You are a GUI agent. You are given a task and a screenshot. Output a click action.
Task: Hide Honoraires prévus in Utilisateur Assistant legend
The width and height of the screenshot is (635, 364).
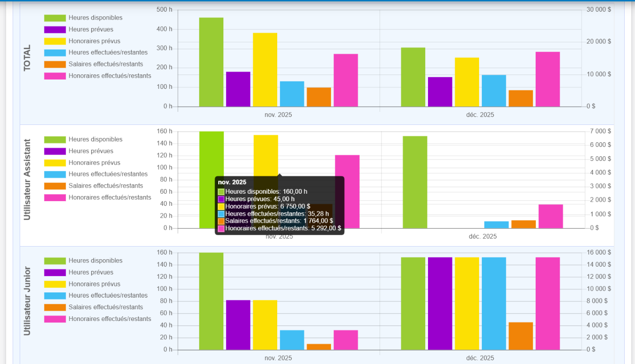point(94,163)
